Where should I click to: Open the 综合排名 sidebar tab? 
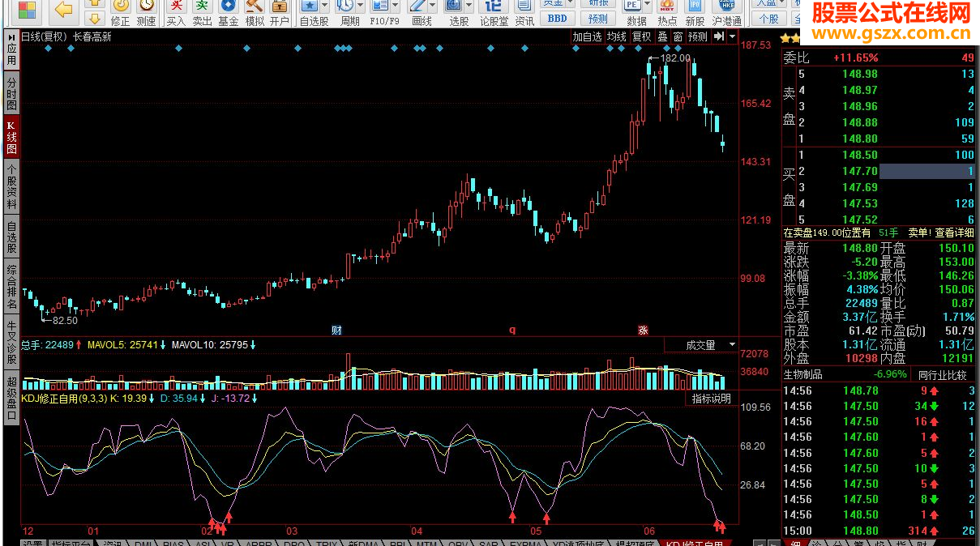(11, 288)
